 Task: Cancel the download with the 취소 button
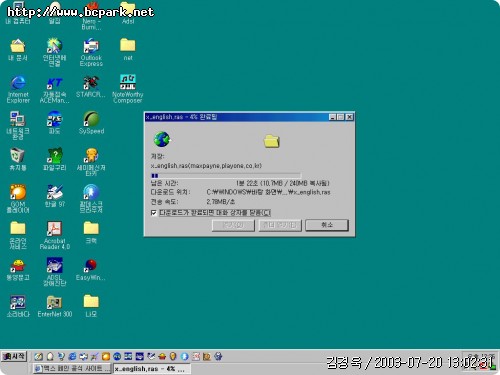coord(327,225)
